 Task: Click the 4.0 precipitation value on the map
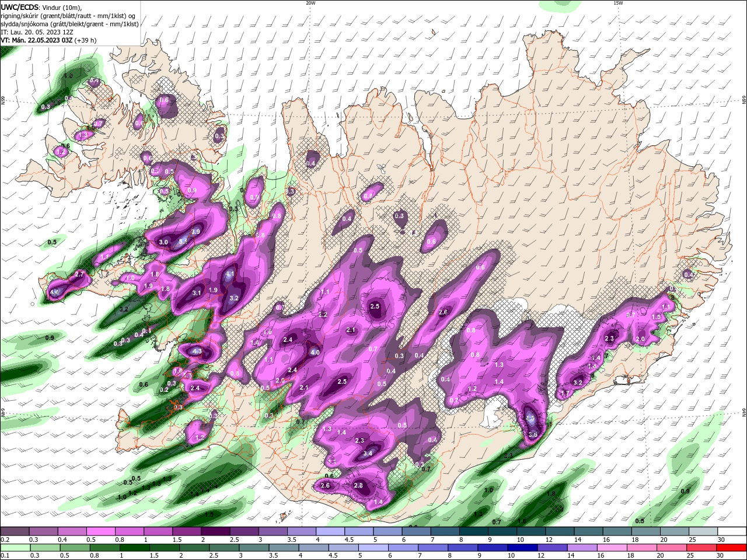[x=315, y=352]
